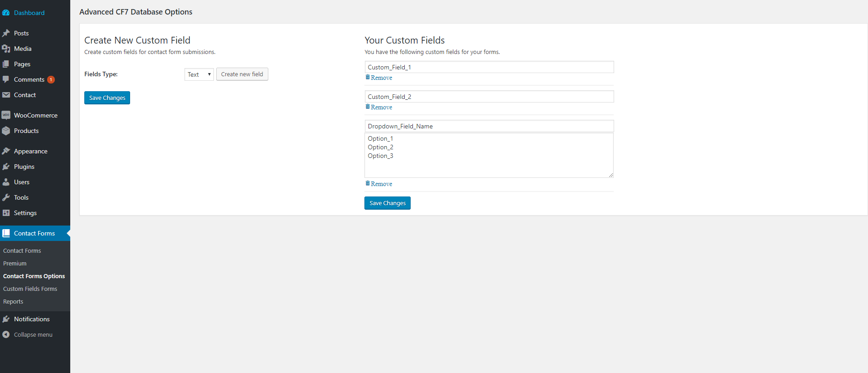Remove the Custom_Field_2 entry

click(381, 107)
